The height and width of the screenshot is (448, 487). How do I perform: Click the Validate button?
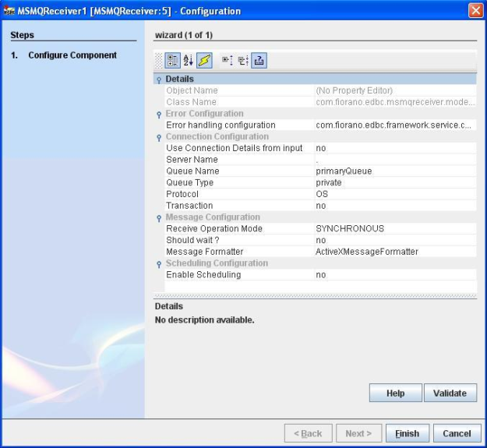[450, 393]
